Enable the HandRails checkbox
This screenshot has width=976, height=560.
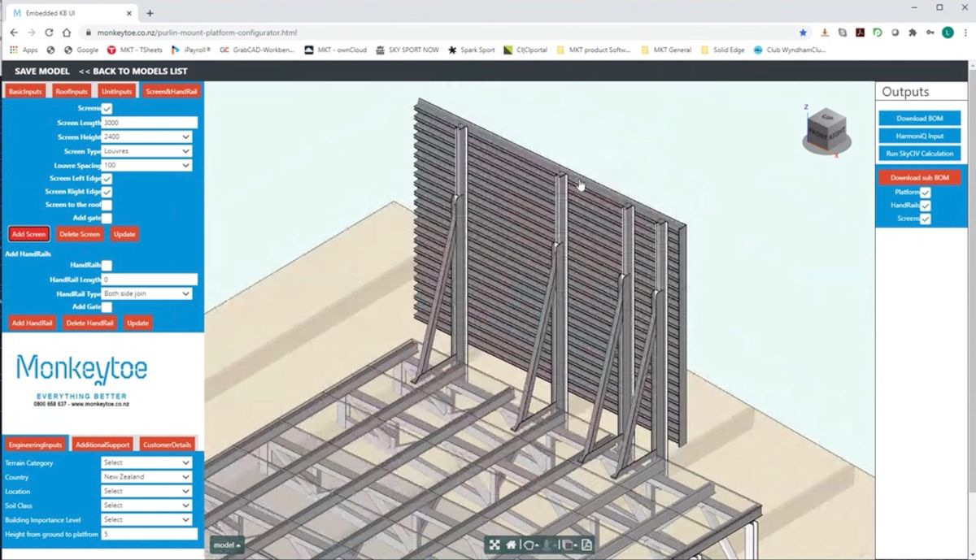pos(107,264)
